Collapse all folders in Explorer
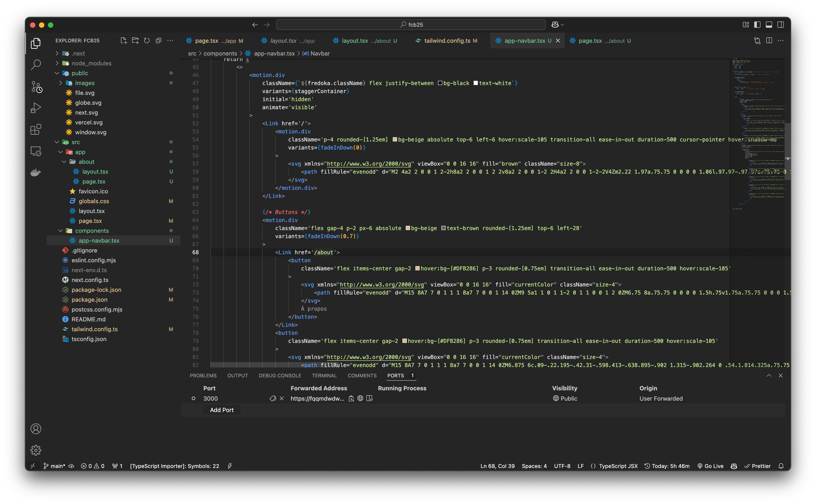The width and height of the screenshot is (816, 504). click(x=158, y=41)
